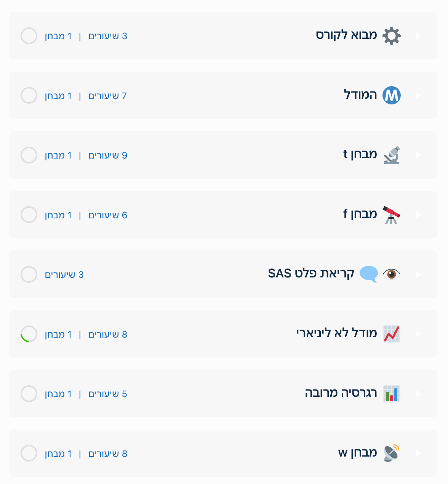This screenshot has height=484, width=448.
Task: Toggle the completion circle for מבוא לקורס
Action: point(29,36)
